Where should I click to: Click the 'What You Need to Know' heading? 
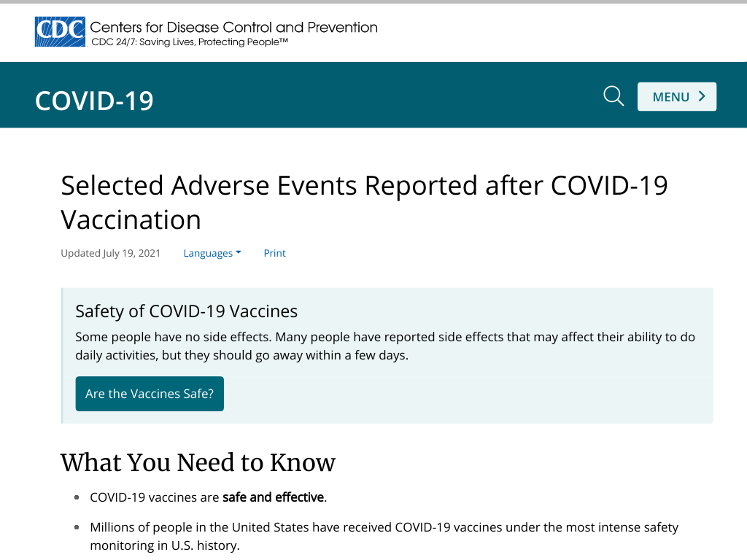pos(198,462)
